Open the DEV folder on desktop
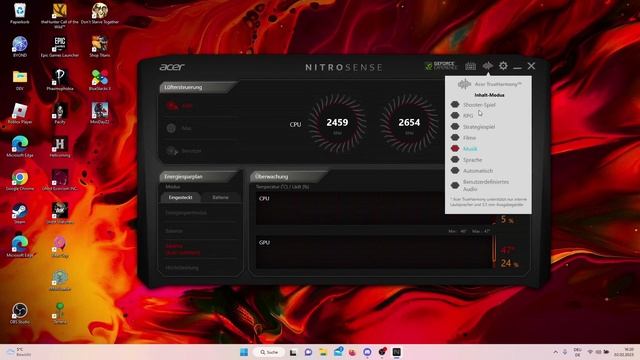The height and width of the screenshot is (360, 640). pyautogui.click(x=20, y=80)
